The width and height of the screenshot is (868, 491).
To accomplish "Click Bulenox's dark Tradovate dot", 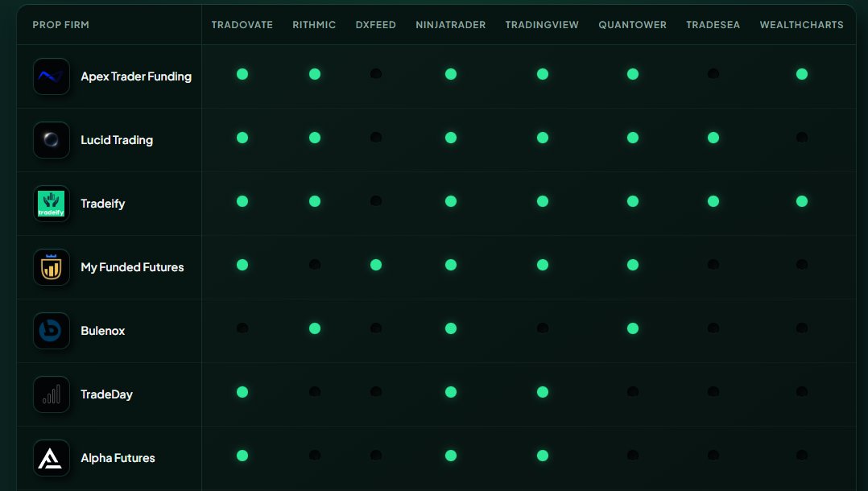I will coord(242,328).
